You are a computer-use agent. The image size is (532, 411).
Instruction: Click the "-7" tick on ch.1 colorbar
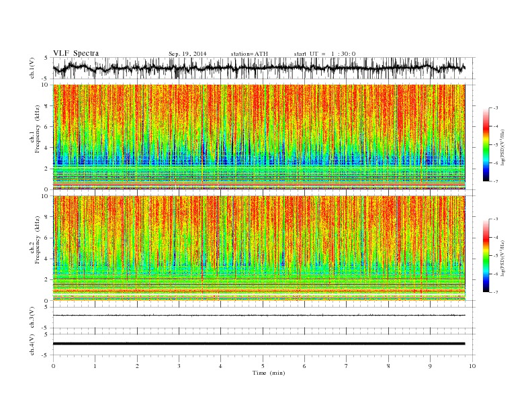point(495,181)
